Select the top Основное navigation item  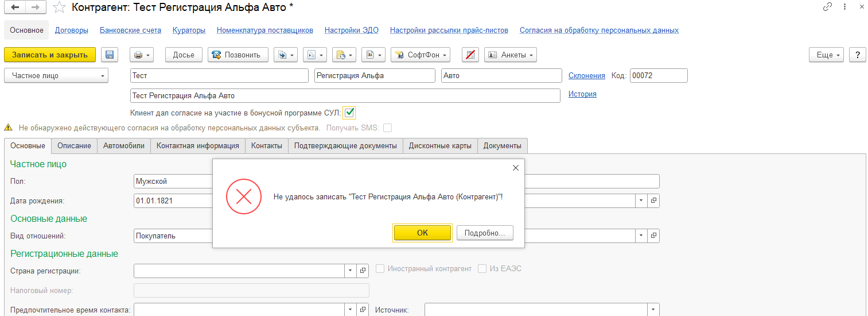(x=26, y=30)
